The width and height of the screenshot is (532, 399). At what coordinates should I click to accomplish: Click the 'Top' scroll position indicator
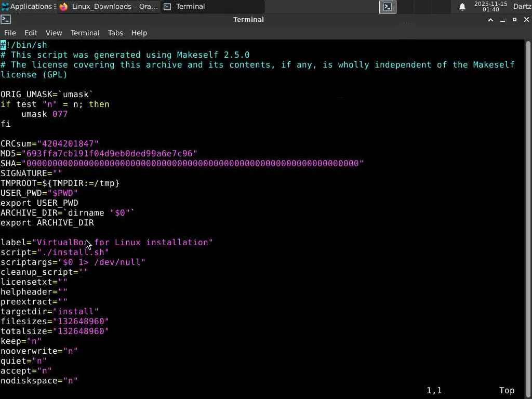(x=507, y=391)
